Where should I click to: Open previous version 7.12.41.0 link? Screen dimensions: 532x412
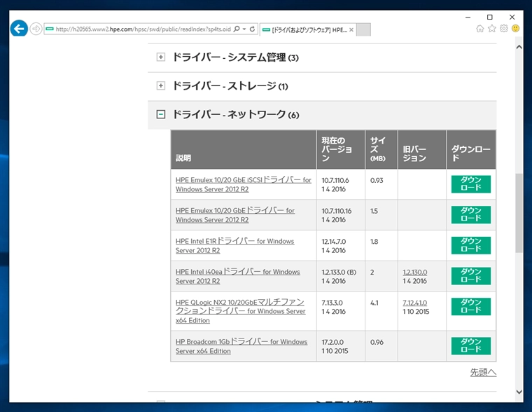[x=414, y=303]
